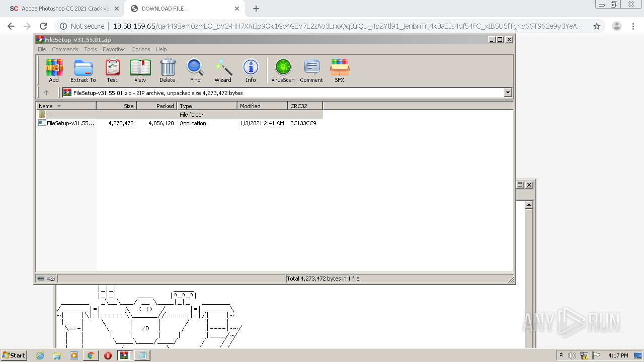Open the Windows Start button
644x362 pixels.
(14, 355)
